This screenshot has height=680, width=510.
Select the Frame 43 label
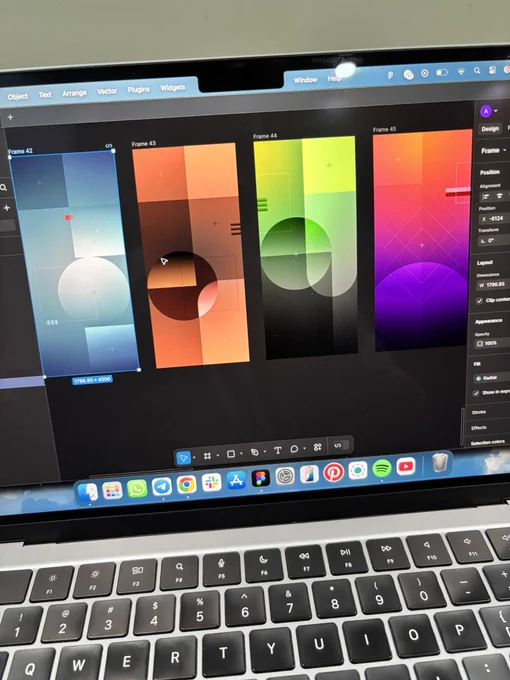click(144, 144)
